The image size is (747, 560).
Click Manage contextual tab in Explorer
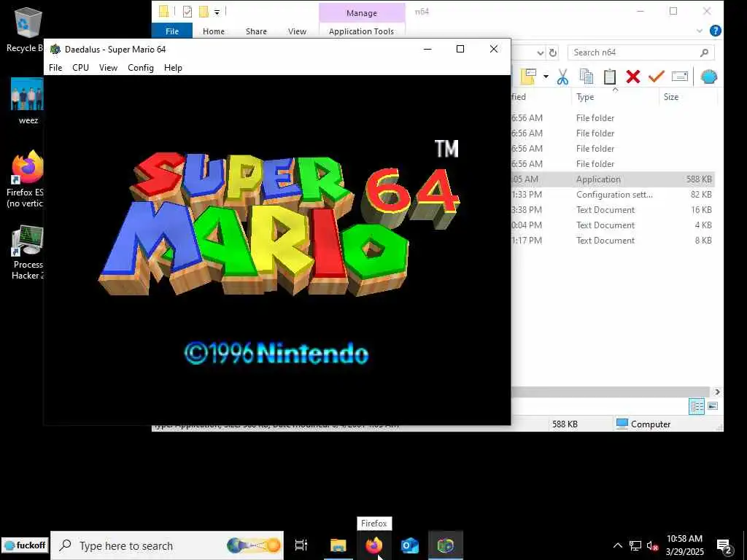click(362, 13)
